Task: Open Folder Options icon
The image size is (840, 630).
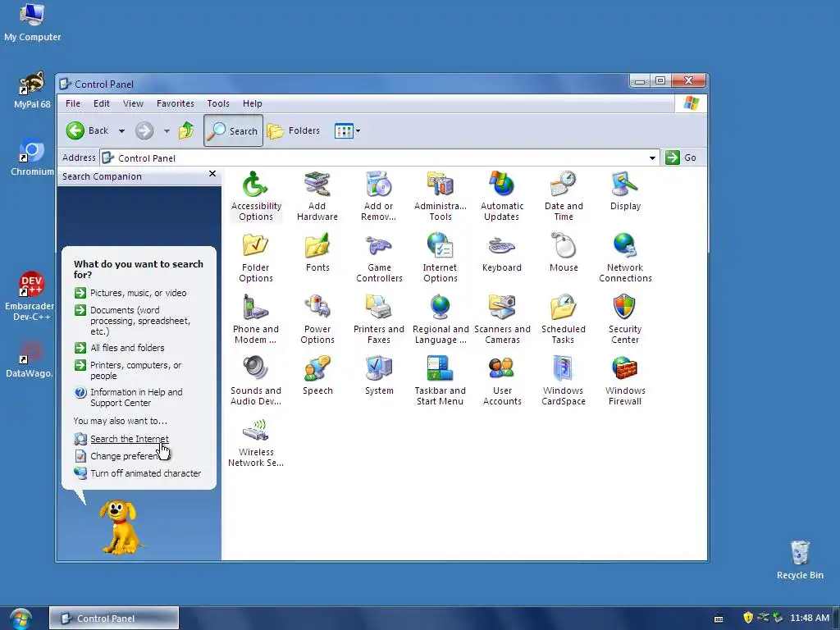Action: click(x=256, y=257)
